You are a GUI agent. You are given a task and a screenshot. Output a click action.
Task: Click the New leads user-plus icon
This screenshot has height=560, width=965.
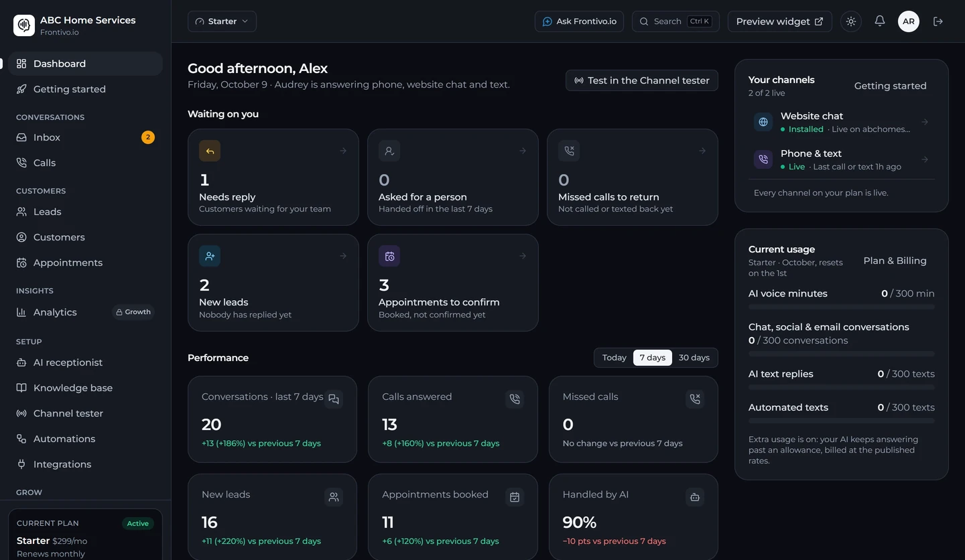click(210, 256)
